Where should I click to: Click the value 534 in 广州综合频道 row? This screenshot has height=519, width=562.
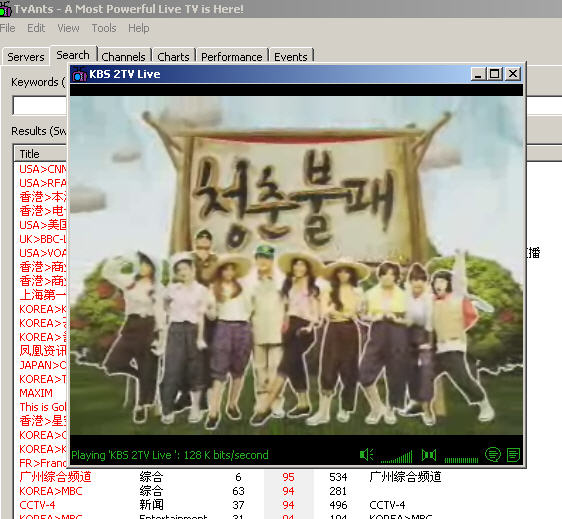pos(338,477)
